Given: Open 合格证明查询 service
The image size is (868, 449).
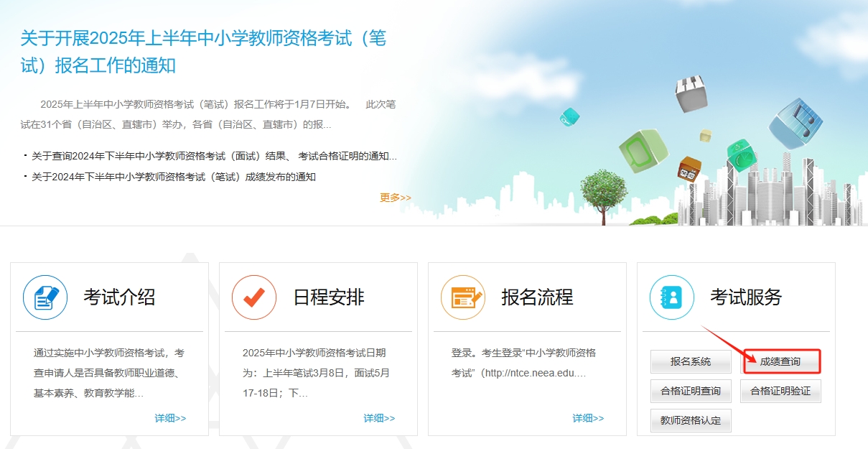Looking at the screenshot, I should (690, 391).
